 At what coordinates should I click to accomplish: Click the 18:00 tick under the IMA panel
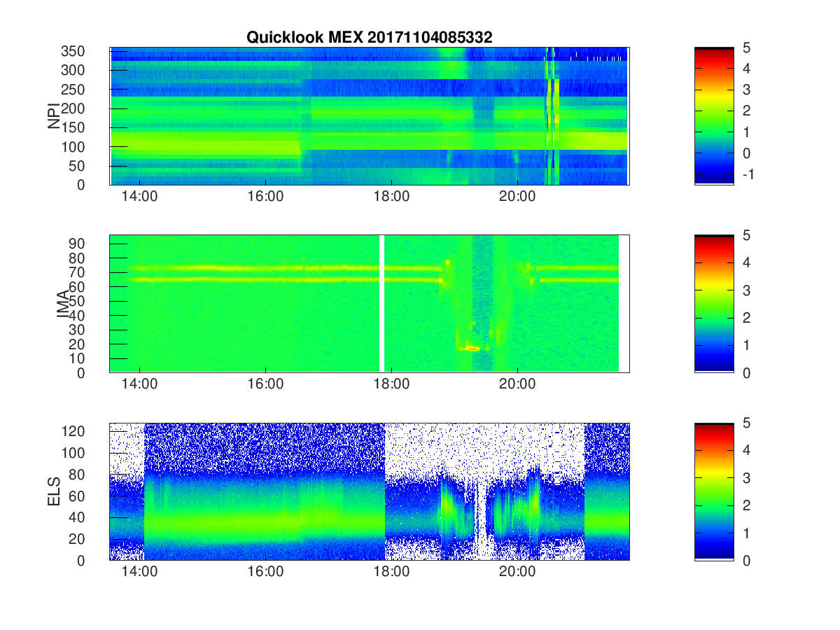(x=391, y=384)
